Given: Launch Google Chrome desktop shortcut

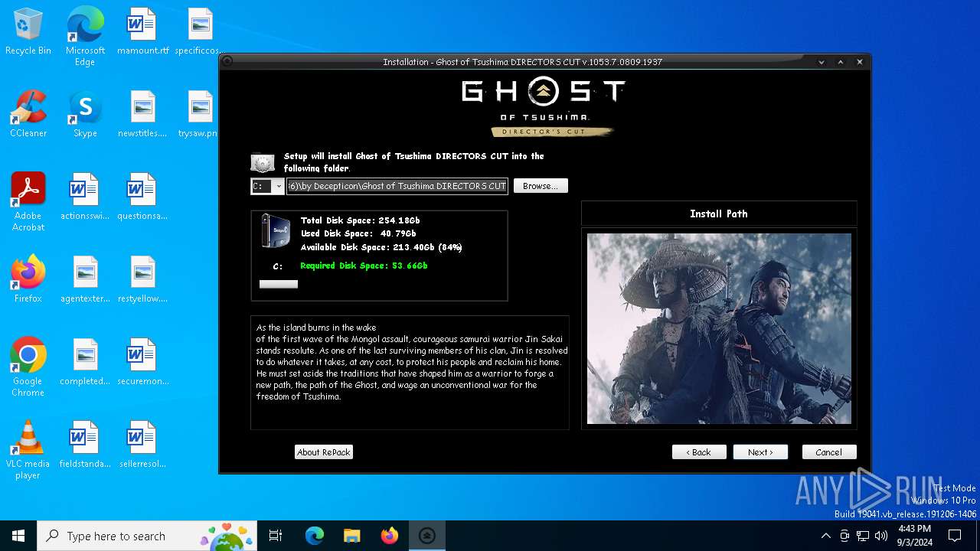Looking at the screenshot, I should [x=28, y=367].
